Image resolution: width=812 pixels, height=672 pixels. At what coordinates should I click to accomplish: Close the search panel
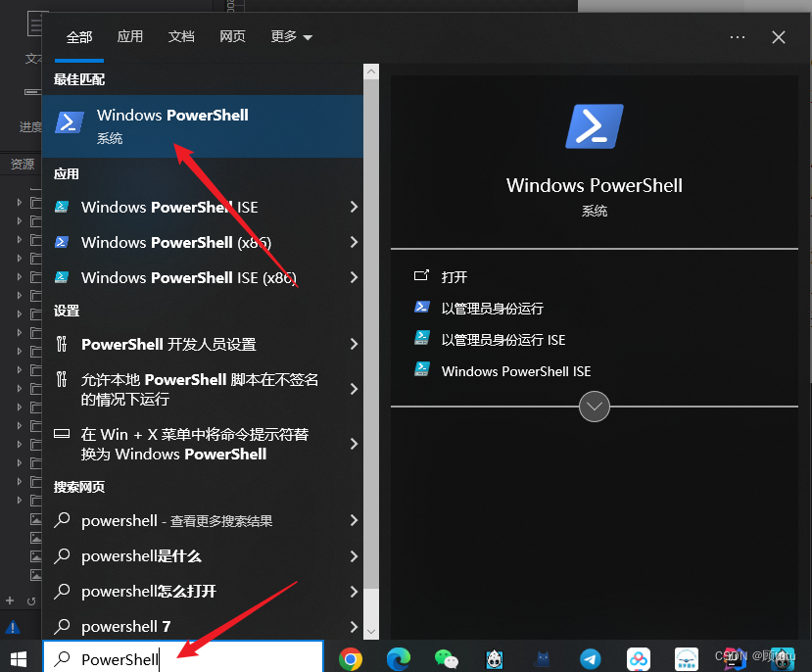[779, 37]
